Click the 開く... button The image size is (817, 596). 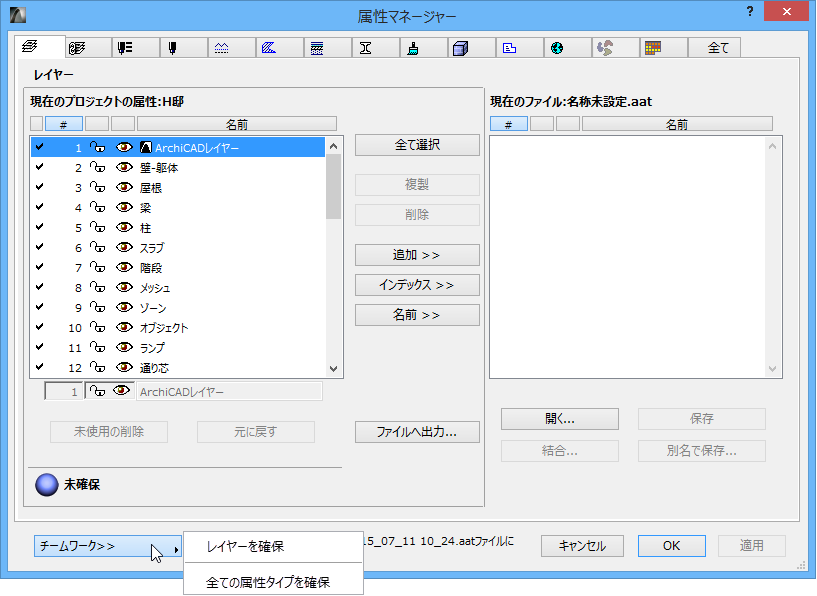[x=560, y=419]
